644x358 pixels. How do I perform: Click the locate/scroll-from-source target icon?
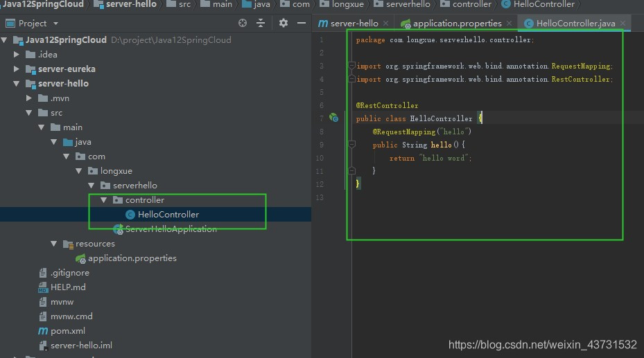(x=243, y=23)
